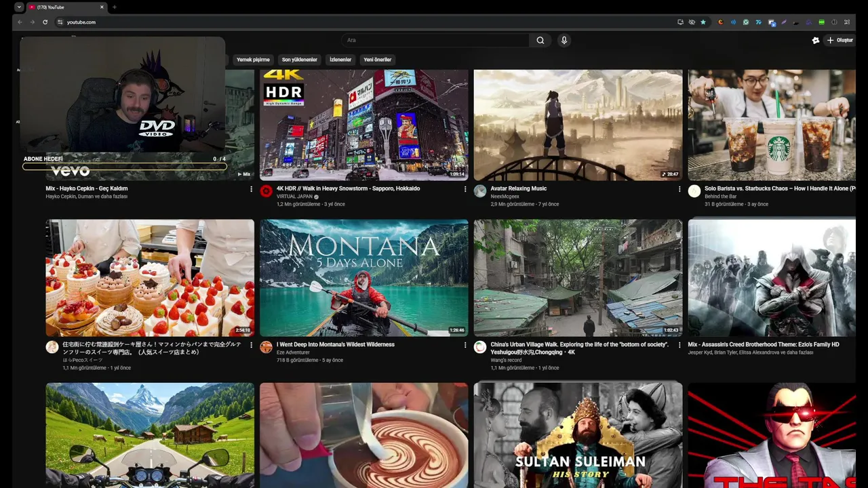This screenshot has width=868, height=488.
Task: Open title Avatar Relaxing Music
Action: tap(519, 188)
